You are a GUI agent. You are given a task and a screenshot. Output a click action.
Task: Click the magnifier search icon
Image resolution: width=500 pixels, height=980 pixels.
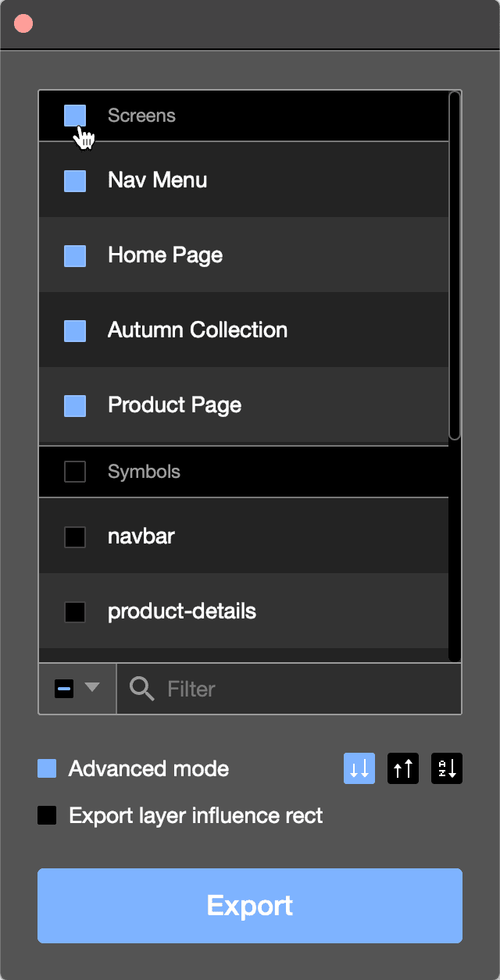point(141,689)
